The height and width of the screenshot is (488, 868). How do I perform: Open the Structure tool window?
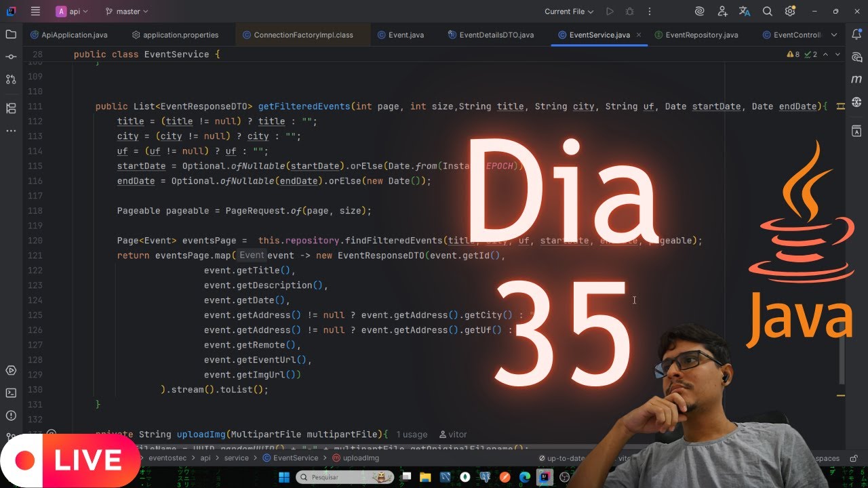(11, 108)
